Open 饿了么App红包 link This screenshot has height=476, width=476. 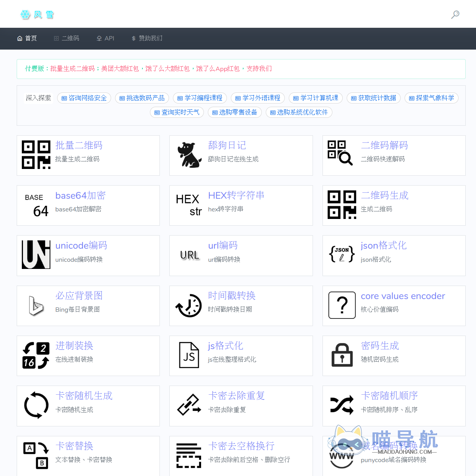(x=218, y=69)
